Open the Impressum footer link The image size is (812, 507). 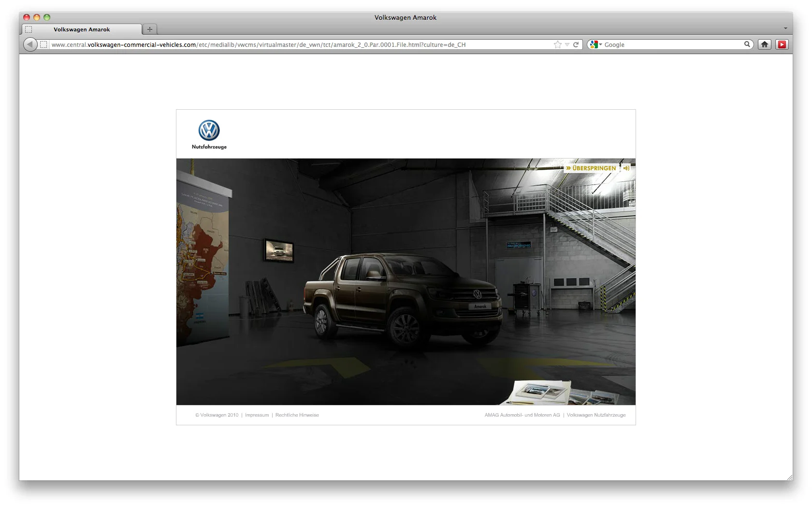click(257, 415)
